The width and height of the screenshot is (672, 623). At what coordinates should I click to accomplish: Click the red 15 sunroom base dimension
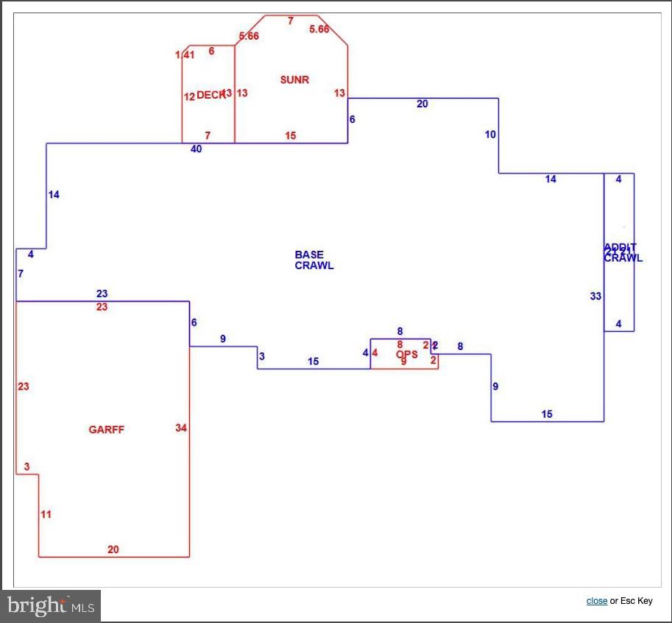point(291,135)
